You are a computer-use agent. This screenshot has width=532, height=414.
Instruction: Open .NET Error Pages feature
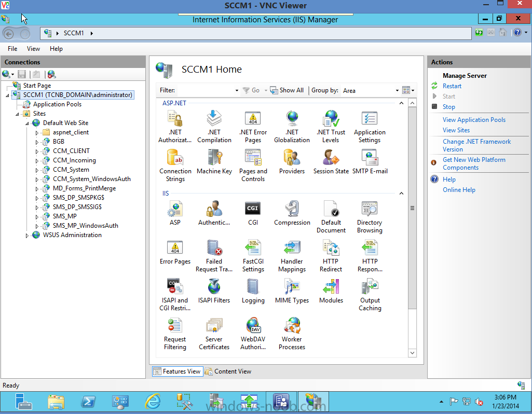[253, 127]
